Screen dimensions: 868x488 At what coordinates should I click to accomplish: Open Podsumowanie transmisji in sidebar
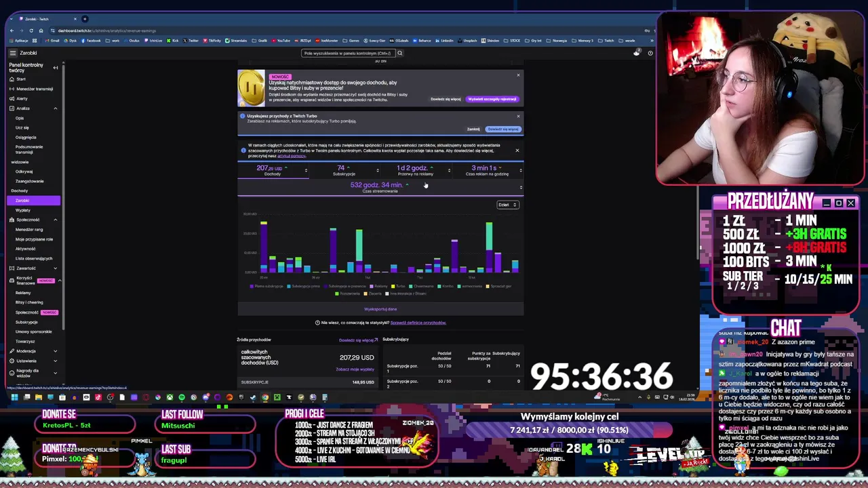(29, 149)
